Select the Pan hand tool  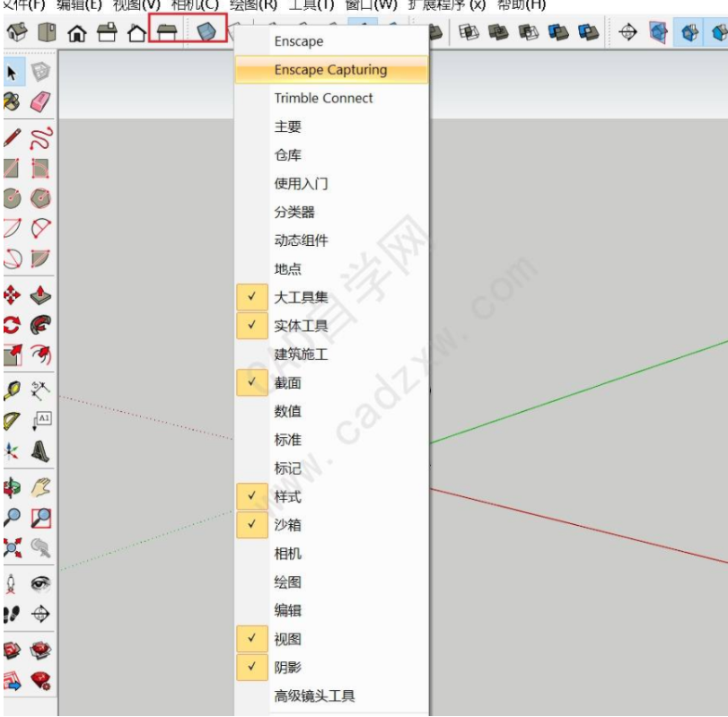click(40, 488)
